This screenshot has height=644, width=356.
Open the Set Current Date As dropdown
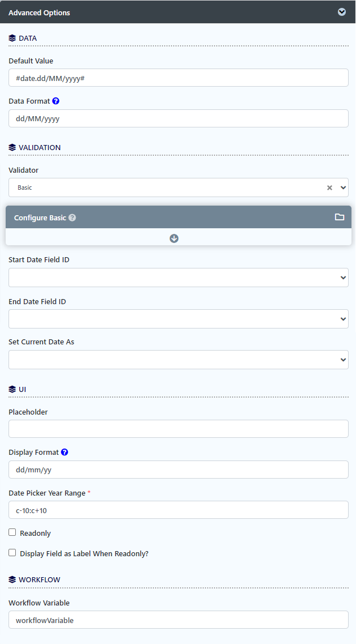point(178,360)
